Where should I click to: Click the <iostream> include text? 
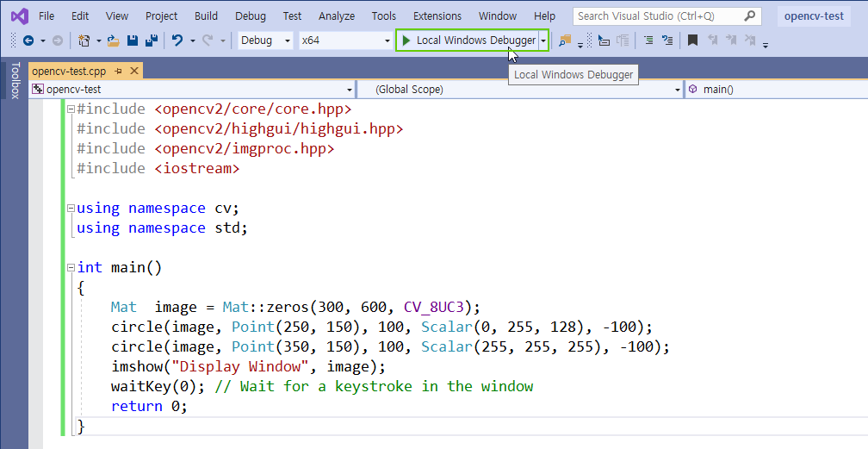coord(197,169)
